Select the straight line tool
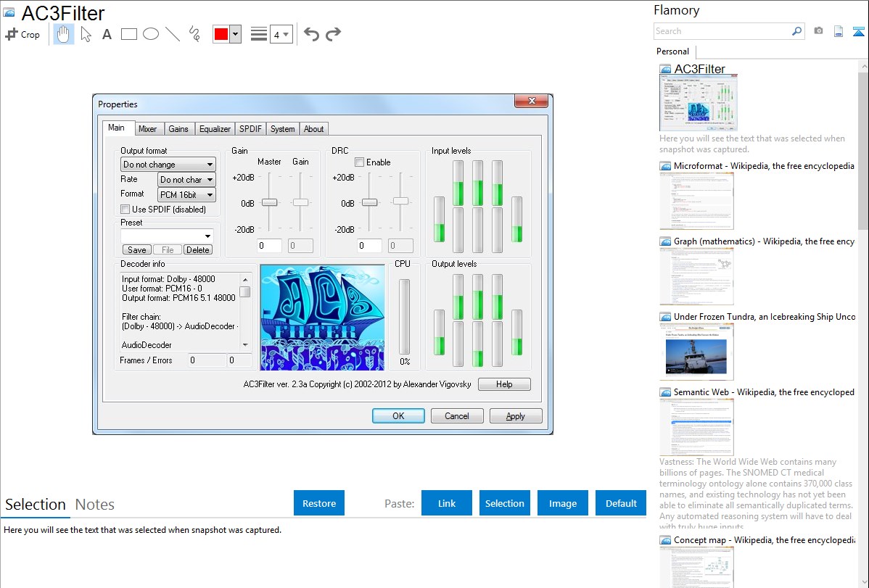This screenshot has height=588, width=869. (173, 34)
